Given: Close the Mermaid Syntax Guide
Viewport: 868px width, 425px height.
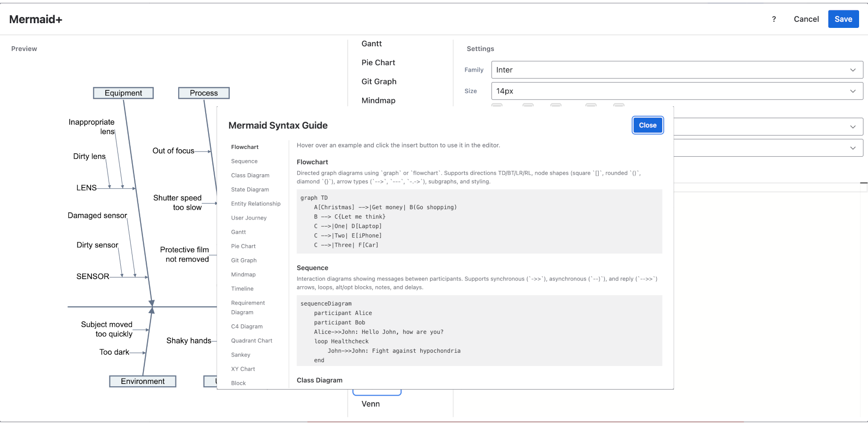Looking at the screenshot, I should coord(647,125).
